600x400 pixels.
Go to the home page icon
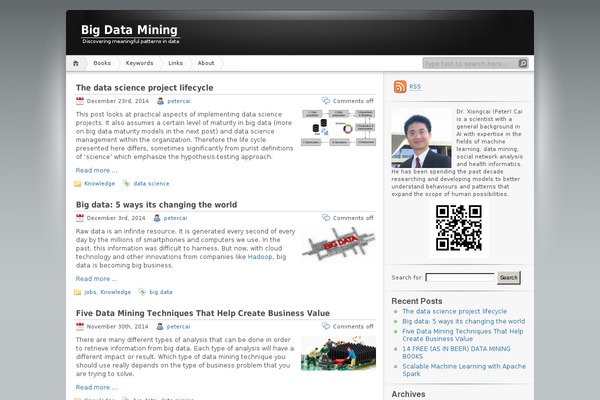pos(76,64)
